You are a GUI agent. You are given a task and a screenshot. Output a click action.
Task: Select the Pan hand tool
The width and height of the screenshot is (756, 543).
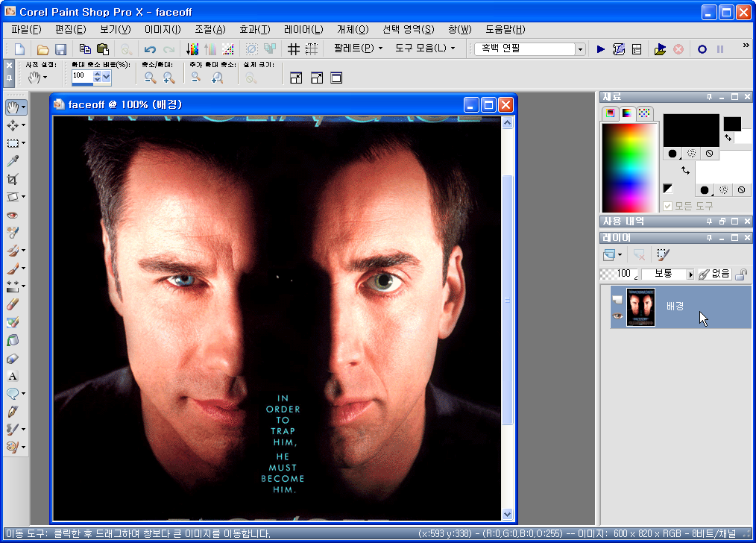[13, 107]
